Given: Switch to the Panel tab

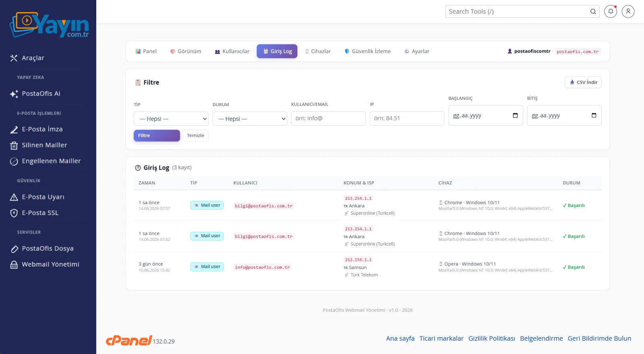Looking at the screenshot, I should click(146, 52).
